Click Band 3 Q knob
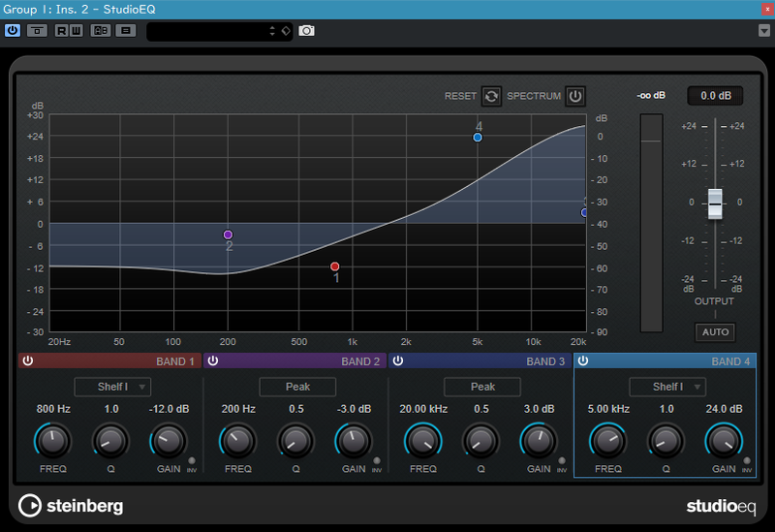The image size is (775, 532). pyautogui.click(x=480, y=441)
